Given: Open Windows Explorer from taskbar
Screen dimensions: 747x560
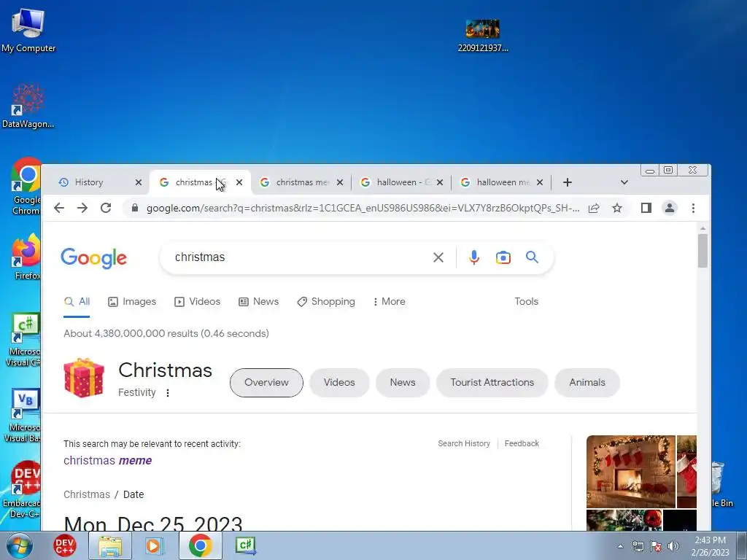Looking at the screenshot, I should (x=110, y=545).
